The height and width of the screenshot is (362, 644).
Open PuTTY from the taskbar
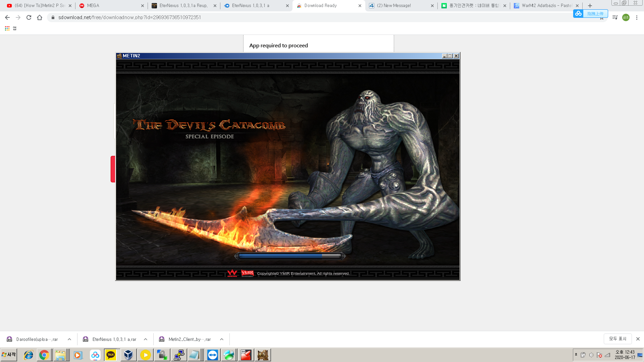coord(179,355)
